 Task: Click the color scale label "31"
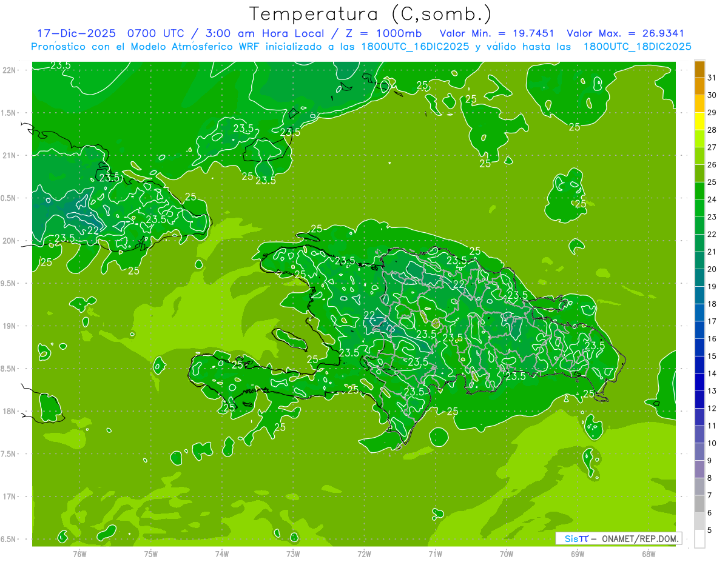[712, 78]
